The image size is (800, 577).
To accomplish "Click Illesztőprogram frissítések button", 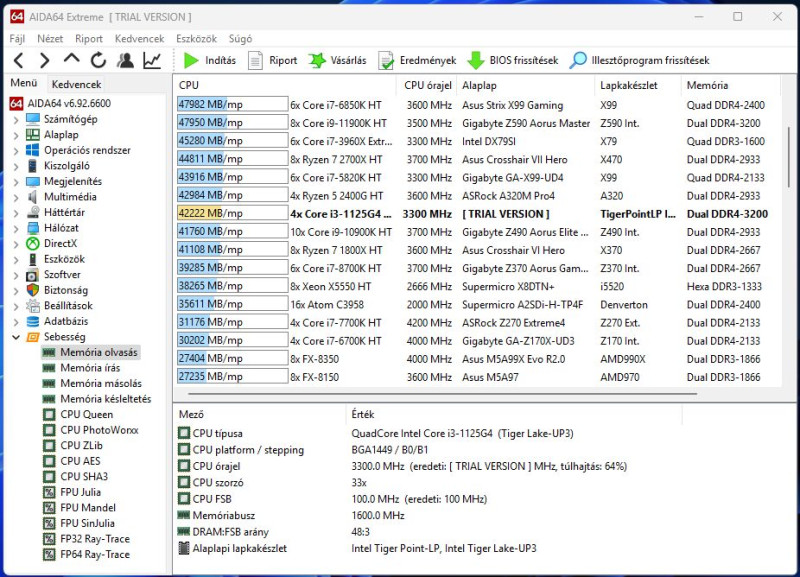I will pos(639,61).
